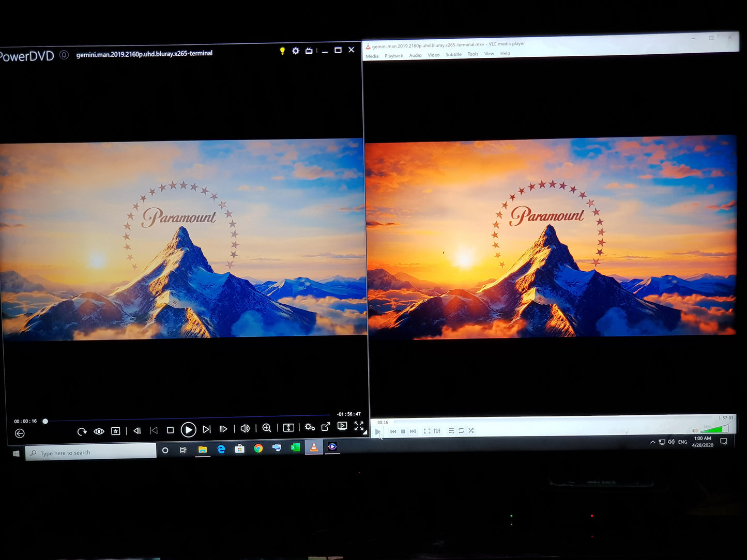This screenshot has height=560, width=747.
Task: Open the VLC Subtitle menu
Action: (x=453, y=54)
